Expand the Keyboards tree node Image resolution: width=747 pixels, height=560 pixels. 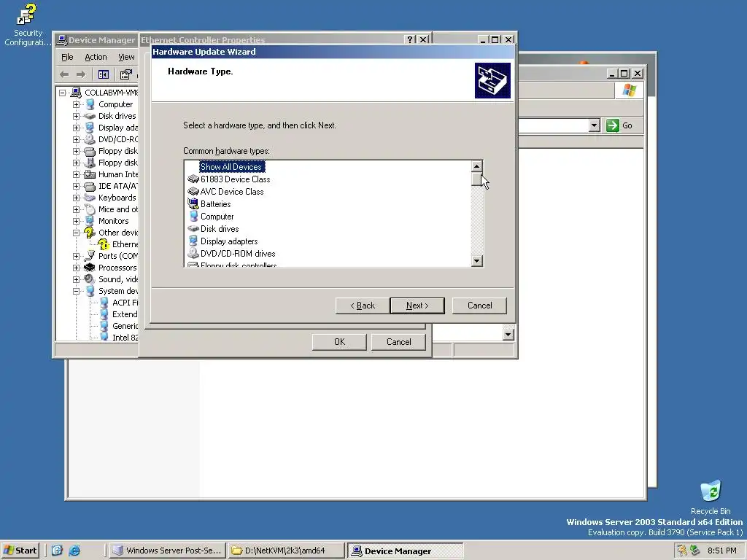(x=76, y=198)
